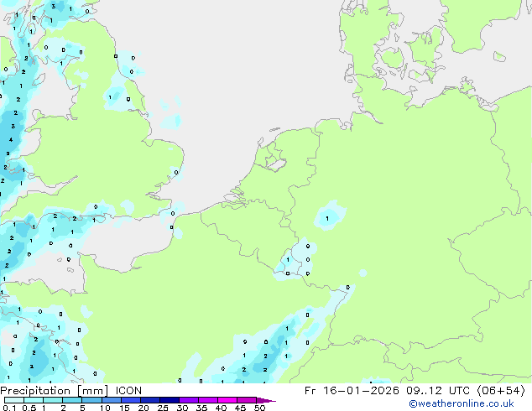Click the 'Fr 16-01-2026' date text
This screenshot has height=411, width=532.
(x=352, y=391)
